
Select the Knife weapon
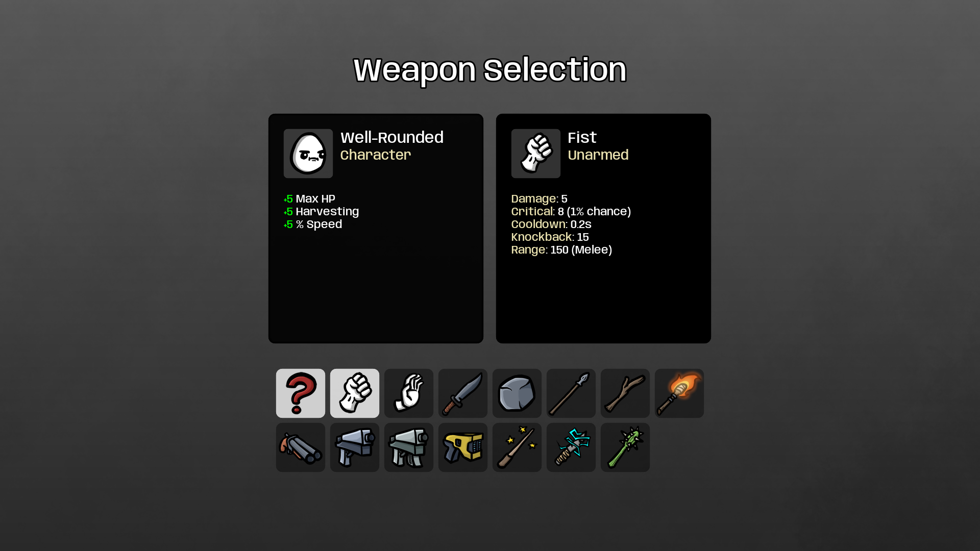(x=463, y=393)
